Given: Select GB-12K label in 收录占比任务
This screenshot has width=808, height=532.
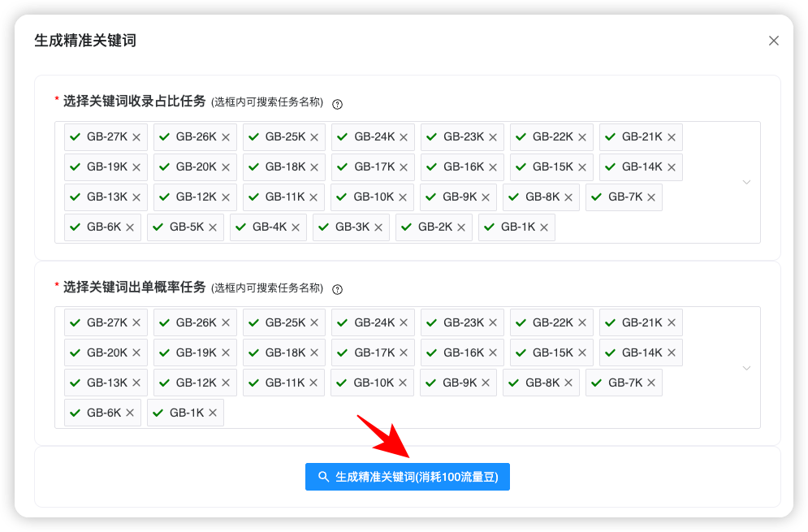Looking at the screenshot, I should tap(197, 197).
